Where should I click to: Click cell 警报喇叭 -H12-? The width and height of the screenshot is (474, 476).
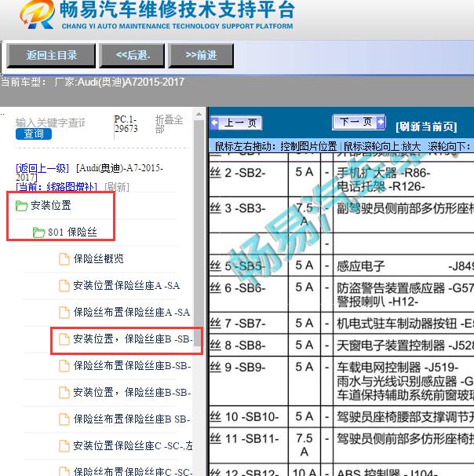click(377, 302)
